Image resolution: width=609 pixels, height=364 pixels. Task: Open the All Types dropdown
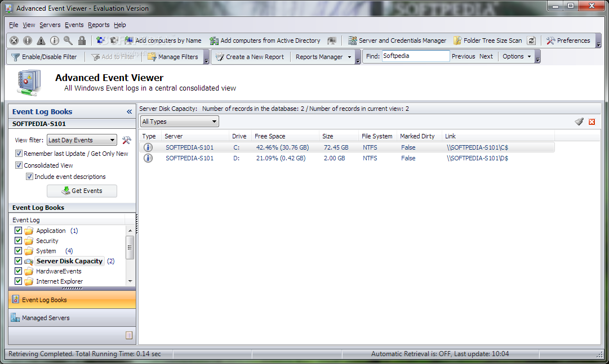pyautogui.click(x=180, y=122)
